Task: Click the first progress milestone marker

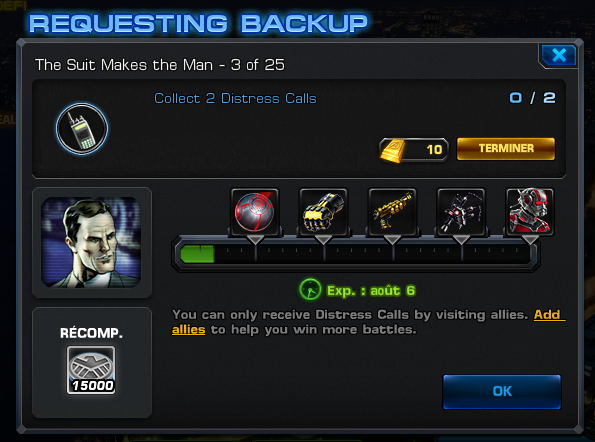Action: (255, 240)
